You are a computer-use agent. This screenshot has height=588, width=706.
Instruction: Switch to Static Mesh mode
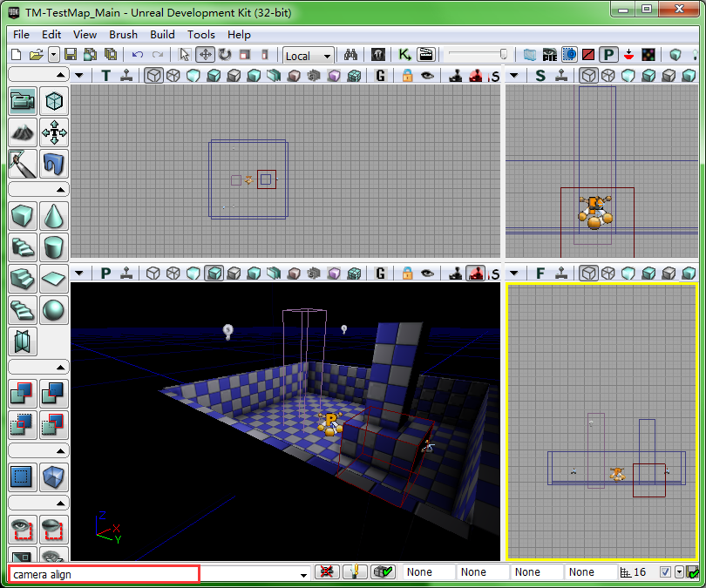click(x=54, y=165)
